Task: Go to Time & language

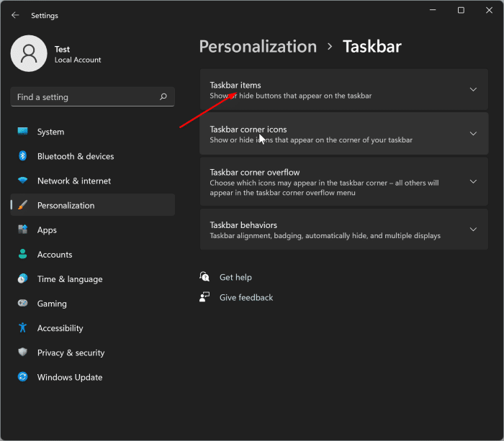Action: 93,279
